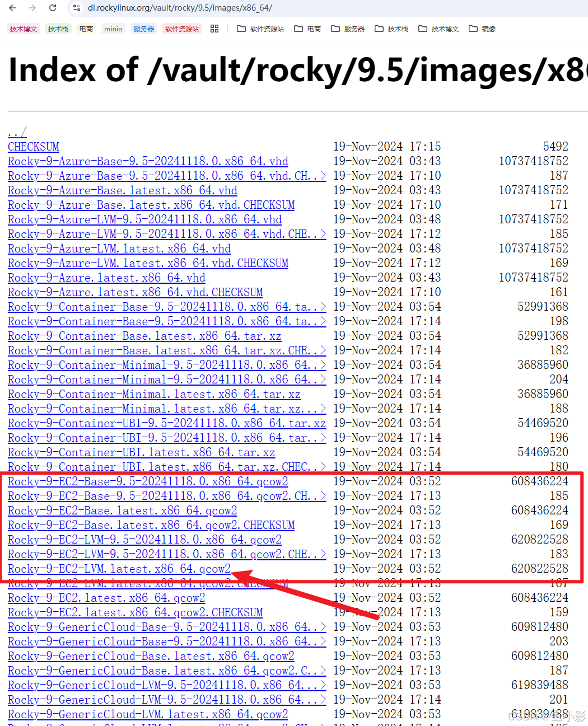Open the 技术栈 bookmark folder
Image resolution: width=588 pixels, height=726 pixels.
point(391,29)
